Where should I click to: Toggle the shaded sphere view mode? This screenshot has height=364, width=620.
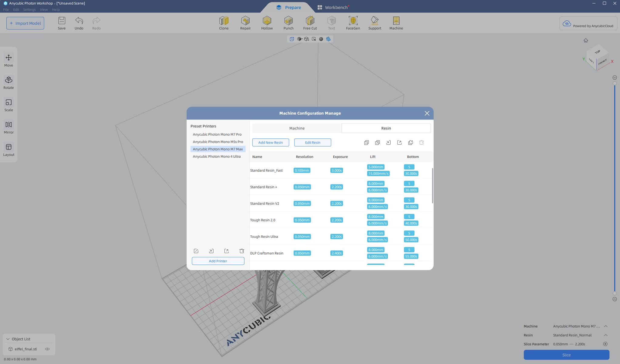tap(321, 39)
